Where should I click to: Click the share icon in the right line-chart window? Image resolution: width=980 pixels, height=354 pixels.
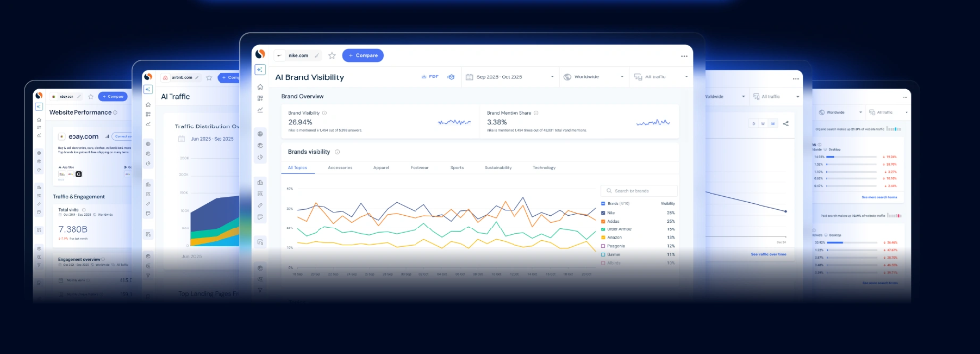click(x=786, y=124)
